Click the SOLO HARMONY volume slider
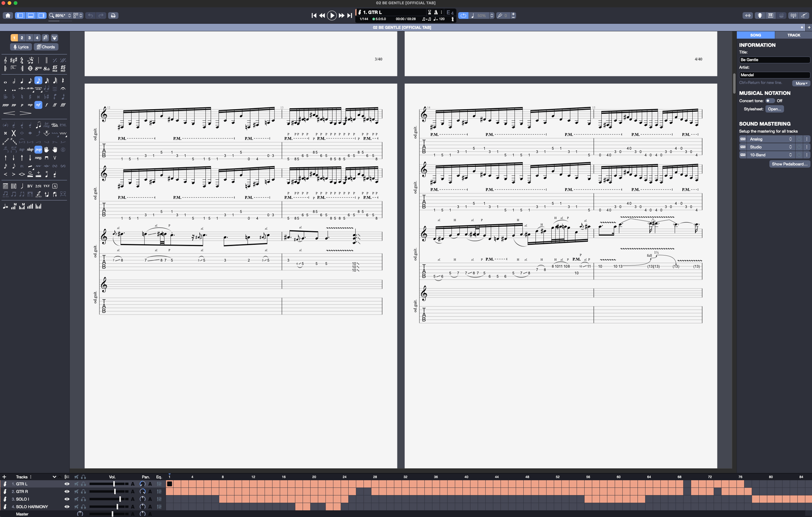This screenshot has width=812, height=517. click(117, 506)
